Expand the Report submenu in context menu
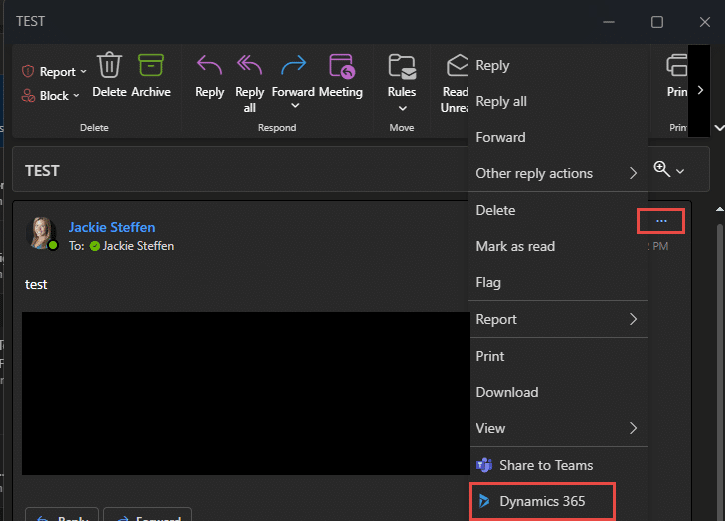Viewport: 725px width, 521px height. 558,319
